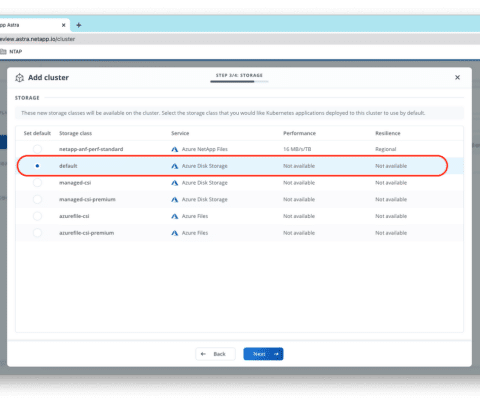Close the Add cluster dialog
The image size is (480, 405).
(x=457, y=77)
